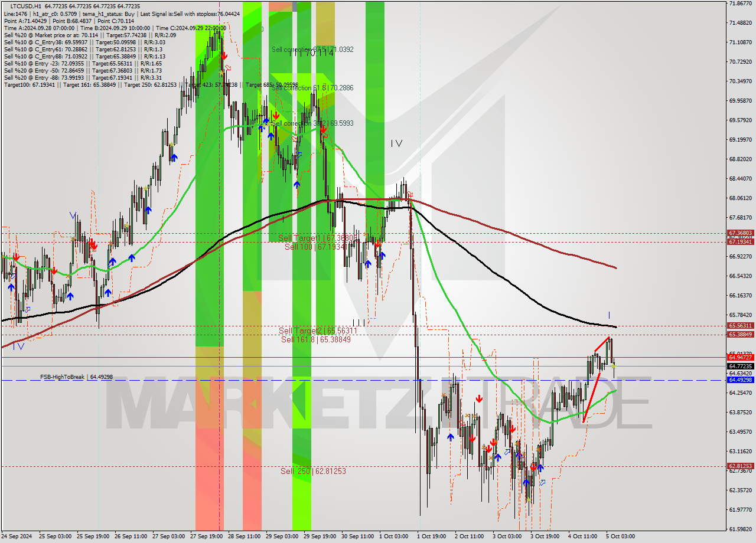Click the 63.49570 price axis label

(x=740, y=432)
